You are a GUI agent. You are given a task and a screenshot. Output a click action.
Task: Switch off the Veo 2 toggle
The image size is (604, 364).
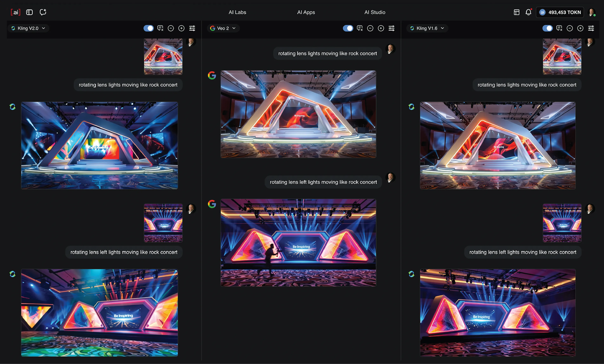[x=348, y=28]
